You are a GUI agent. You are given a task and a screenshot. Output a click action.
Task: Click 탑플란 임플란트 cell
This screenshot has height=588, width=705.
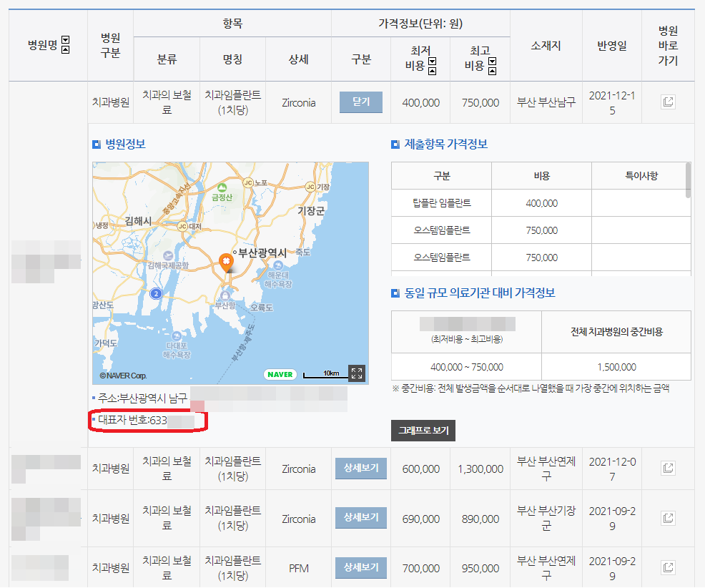[442, 203]
